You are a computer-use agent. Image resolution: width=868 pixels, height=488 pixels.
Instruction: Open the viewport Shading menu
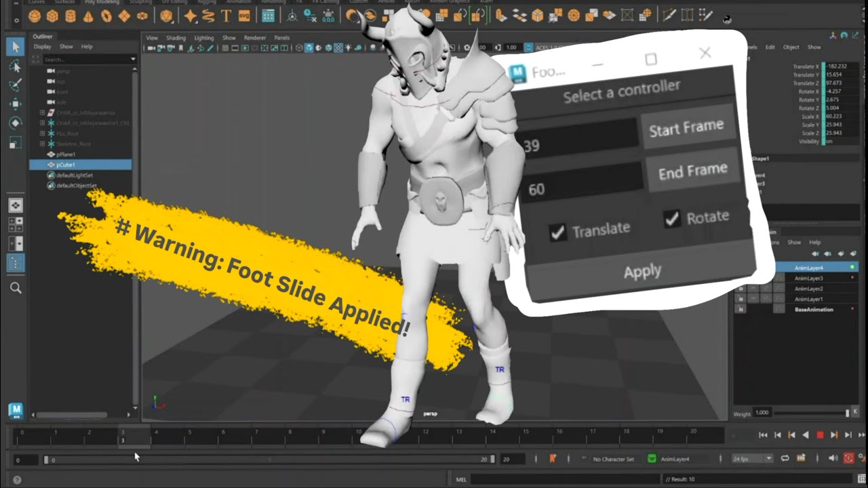coord(176,38)
